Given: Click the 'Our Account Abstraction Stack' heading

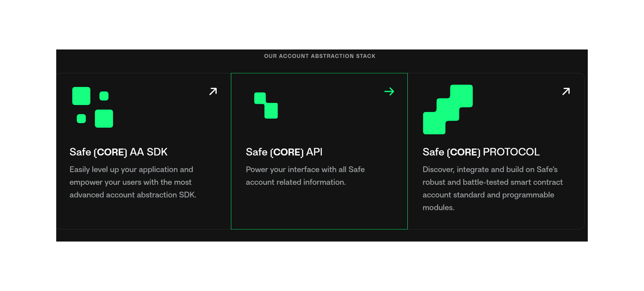Looking at the screenshot, I should coord(319,56).
